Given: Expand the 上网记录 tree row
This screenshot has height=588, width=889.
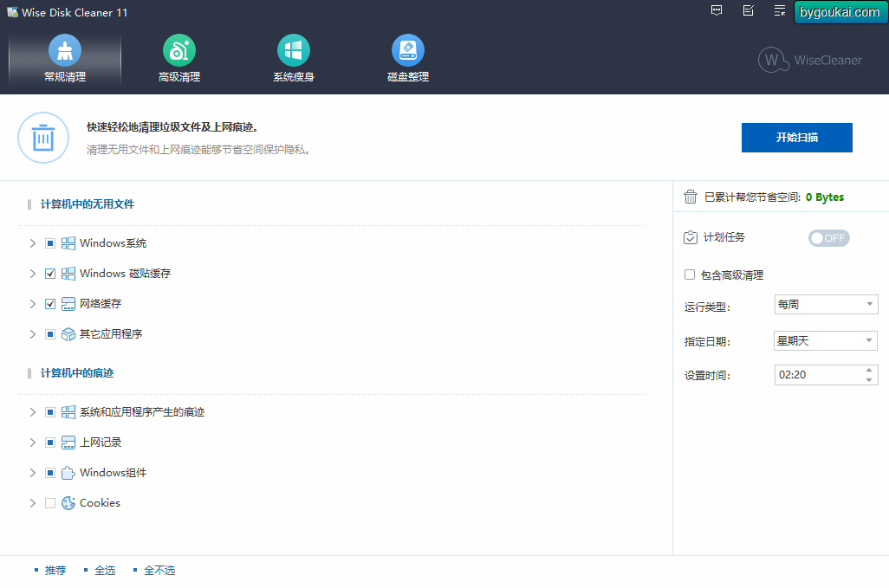Looking at the screenshot, I should [x=32, y=443].
